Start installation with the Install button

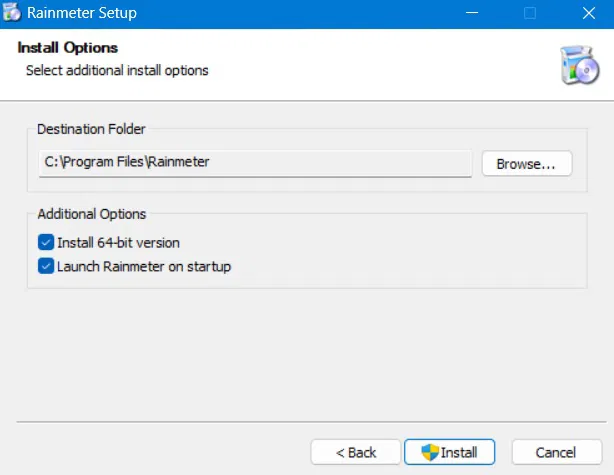pos(449,452)
